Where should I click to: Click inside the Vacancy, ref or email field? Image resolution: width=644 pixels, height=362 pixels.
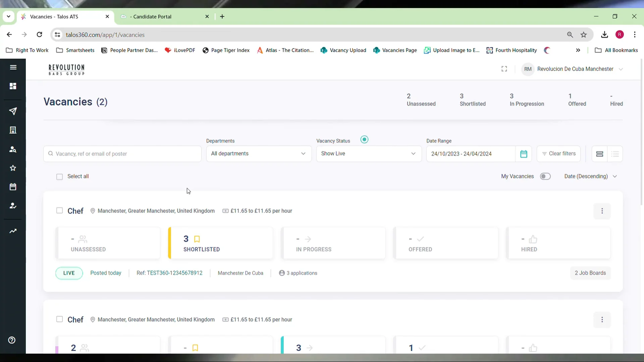[122, 154]
